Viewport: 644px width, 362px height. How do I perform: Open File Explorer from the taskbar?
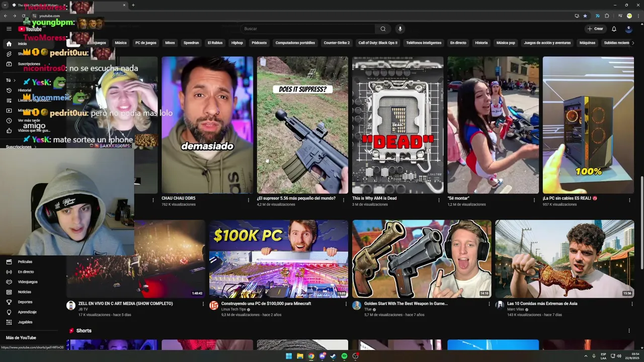click(300, 356)
